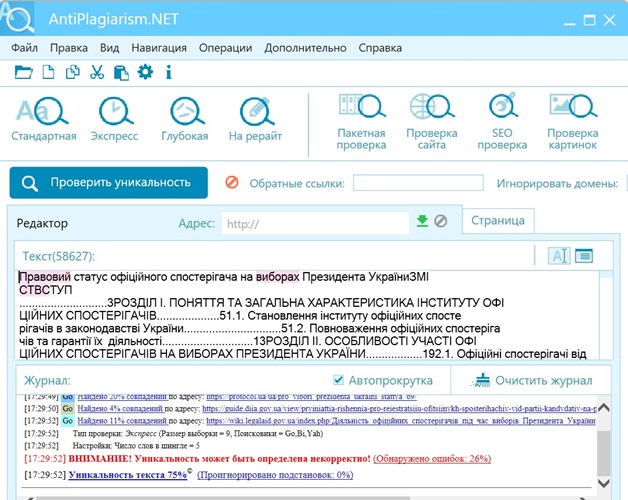The height and width of the screenshot is (500, 628).
Task: Click the Тип проверки: Экспресс log line
Action: (198, 433)
